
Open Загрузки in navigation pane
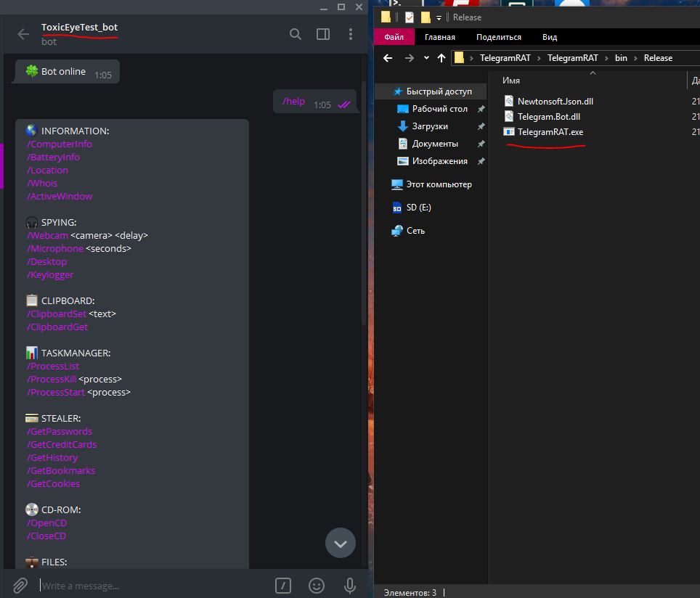(423, 126)
